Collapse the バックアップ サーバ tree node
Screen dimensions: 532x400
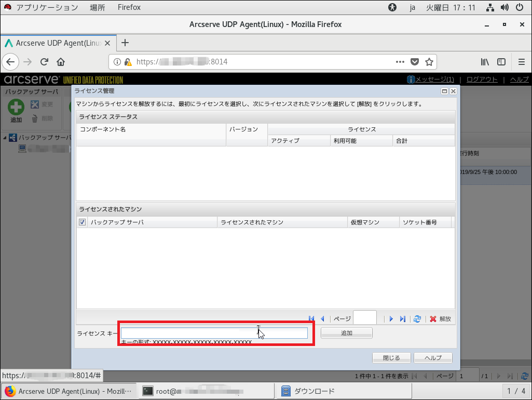5,138
